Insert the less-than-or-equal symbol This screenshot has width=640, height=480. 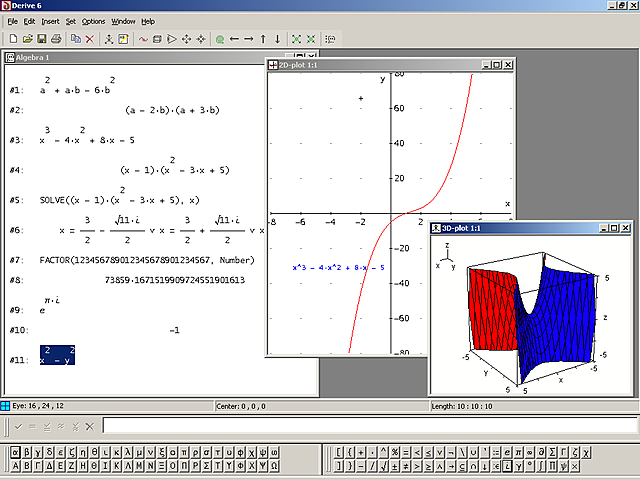click(429, 452)
